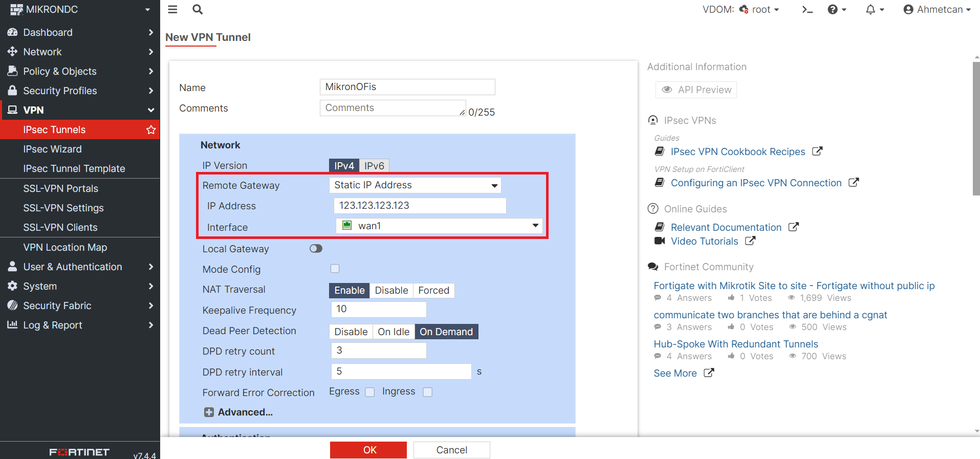Viewport: 980px width, 459px height.
Task: Open the VDOM root dropdown
Action: click(759, 9)
